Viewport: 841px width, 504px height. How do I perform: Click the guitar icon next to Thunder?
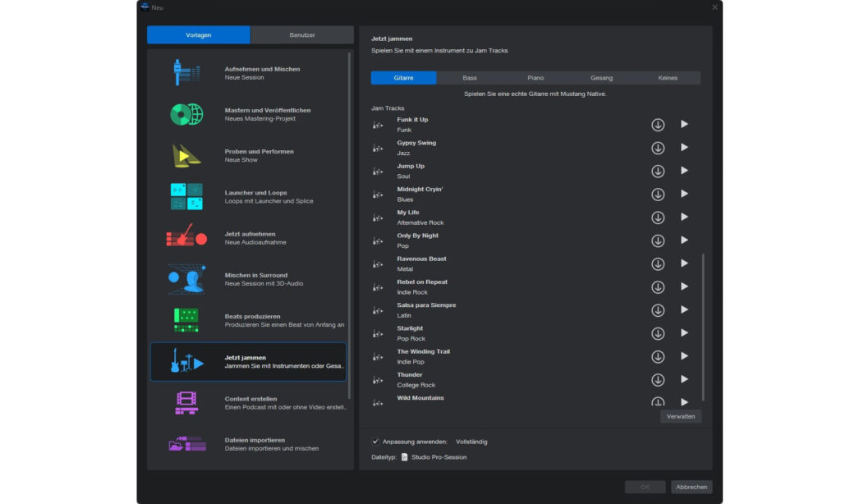(x=378, y=380)
